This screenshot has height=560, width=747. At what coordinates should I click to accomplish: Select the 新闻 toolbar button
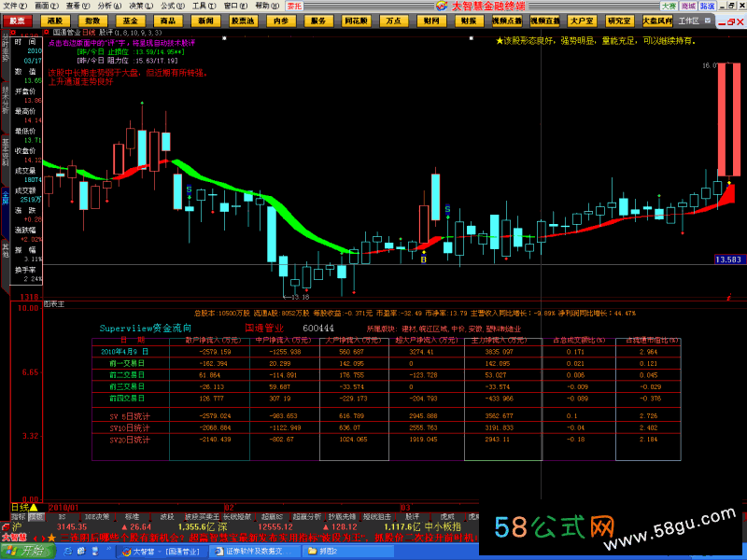(x=205, y=21)
